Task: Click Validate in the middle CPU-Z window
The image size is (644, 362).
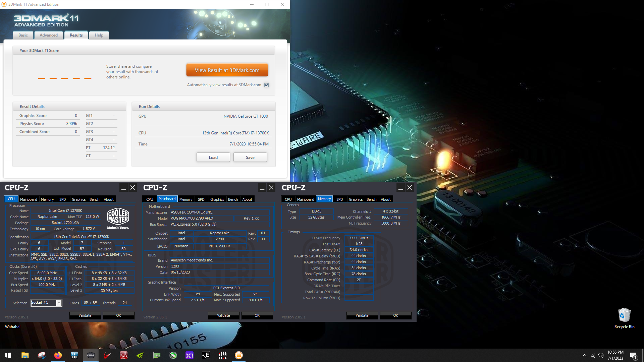Action: 223,315
